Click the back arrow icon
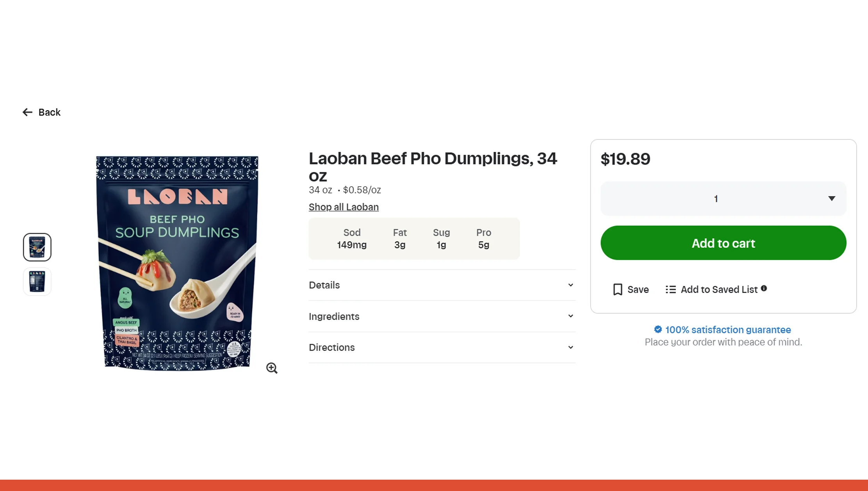This screenshot has width=868, height=491. pos(27,112)
